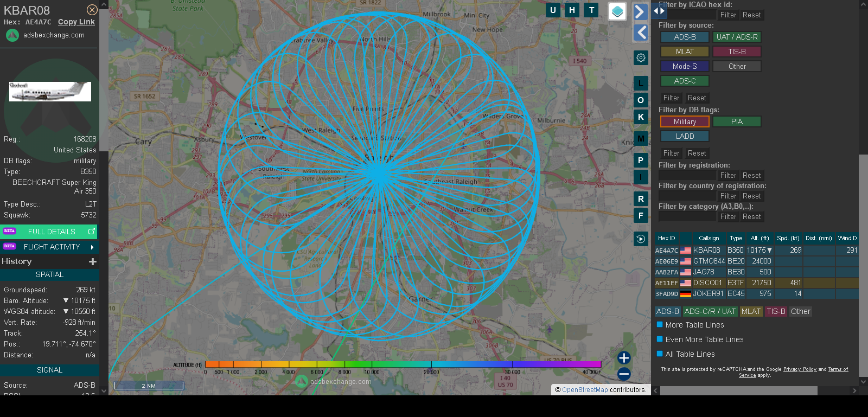868x417 pixels.
Task: Click the M map button
Action: (x=641, y=139)
